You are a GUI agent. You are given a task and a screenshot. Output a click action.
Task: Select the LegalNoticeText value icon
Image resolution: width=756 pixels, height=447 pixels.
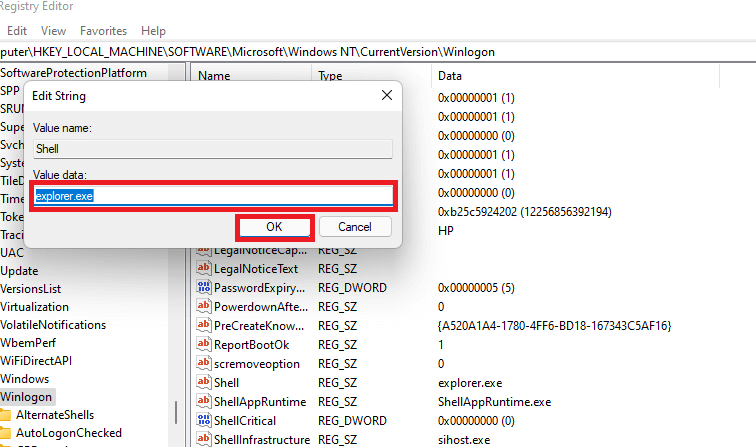pyautogui.click(x=204, y=268)
